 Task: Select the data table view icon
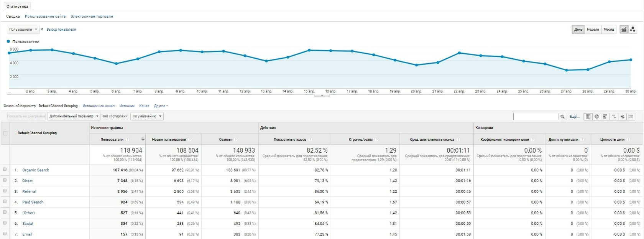(588, 116)
